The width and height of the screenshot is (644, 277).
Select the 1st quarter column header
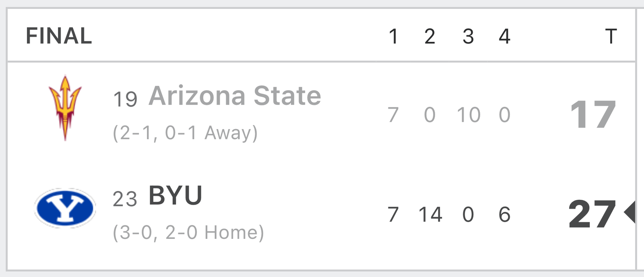coord(394,36)
